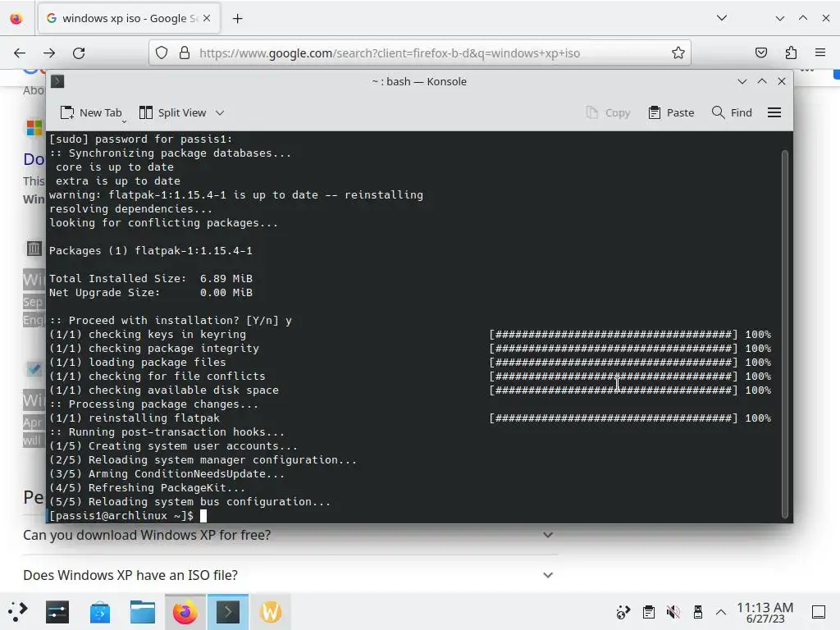Image resolution: width=840 pixels, height=630 pixels.
Task: Close the 'windows xp iso' tab
Action: (207, 18)
